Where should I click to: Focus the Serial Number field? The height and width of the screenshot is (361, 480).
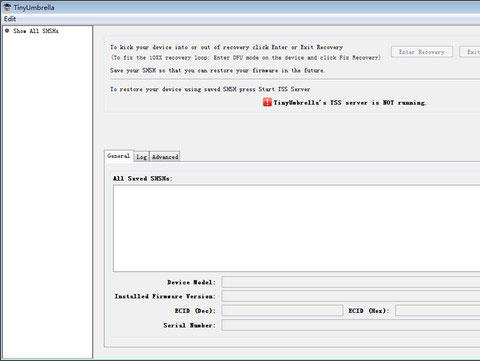point(351,325)
